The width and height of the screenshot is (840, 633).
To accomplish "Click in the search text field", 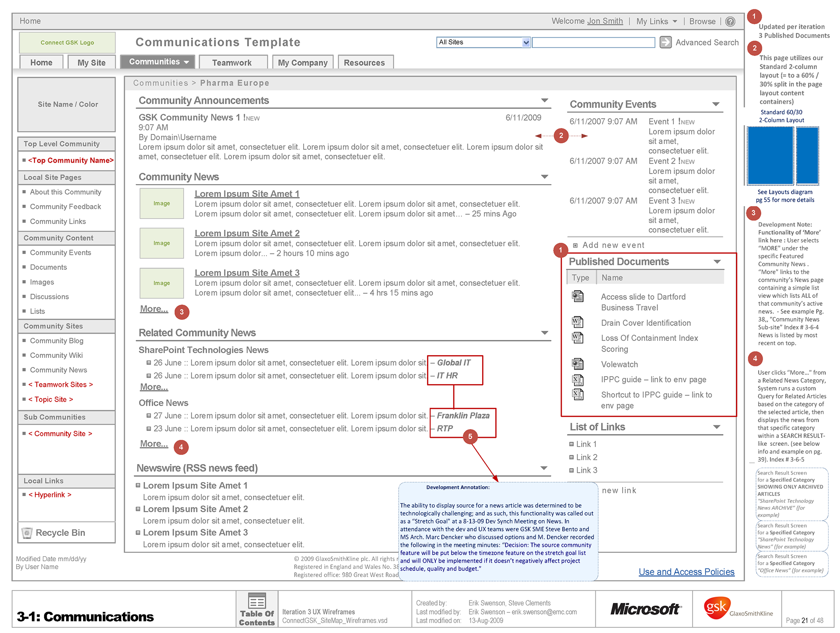I will (x=593, y=42).
